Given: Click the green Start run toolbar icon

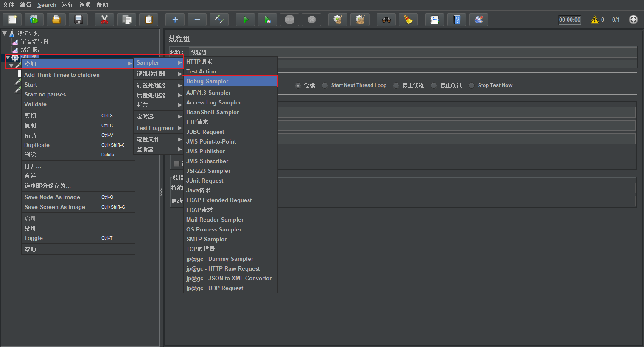Looking at the screenshot, I should pos(245,20).
